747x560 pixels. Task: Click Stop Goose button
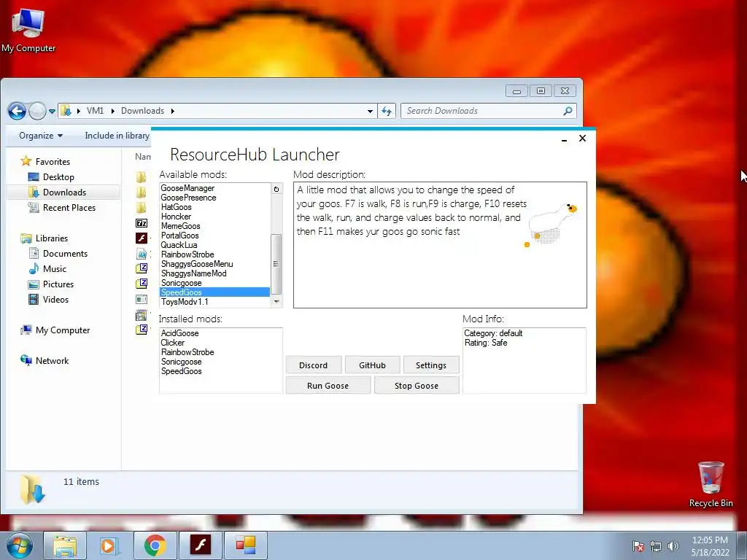point(417,386)
